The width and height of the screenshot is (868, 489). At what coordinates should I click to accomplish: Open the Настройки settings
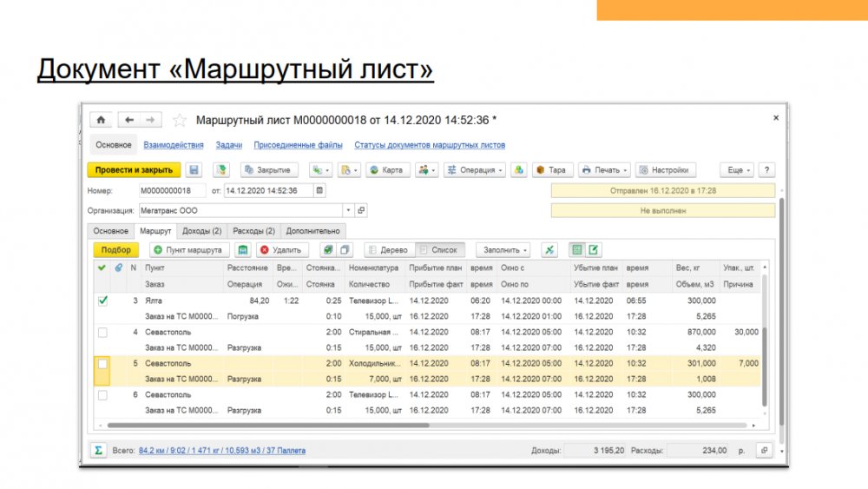666,170
